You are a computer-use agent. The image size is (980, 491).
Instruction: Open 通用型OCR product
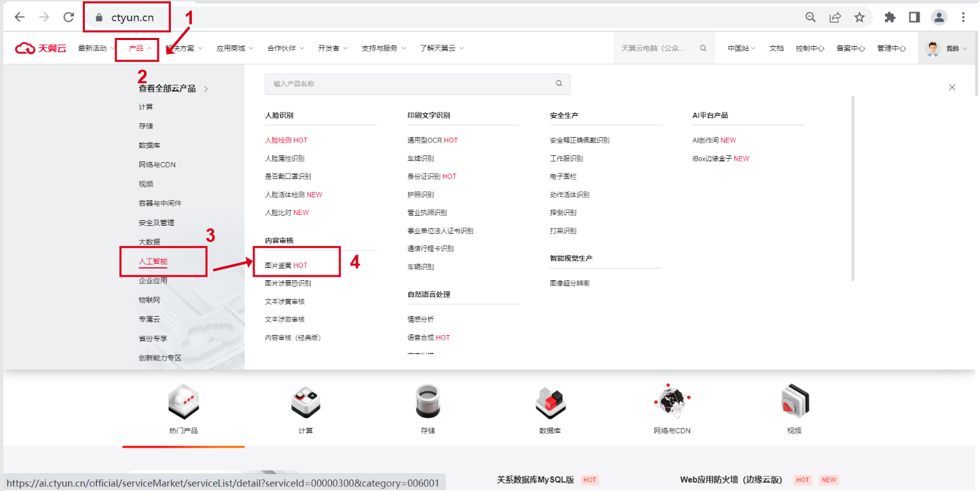[432, 140]
